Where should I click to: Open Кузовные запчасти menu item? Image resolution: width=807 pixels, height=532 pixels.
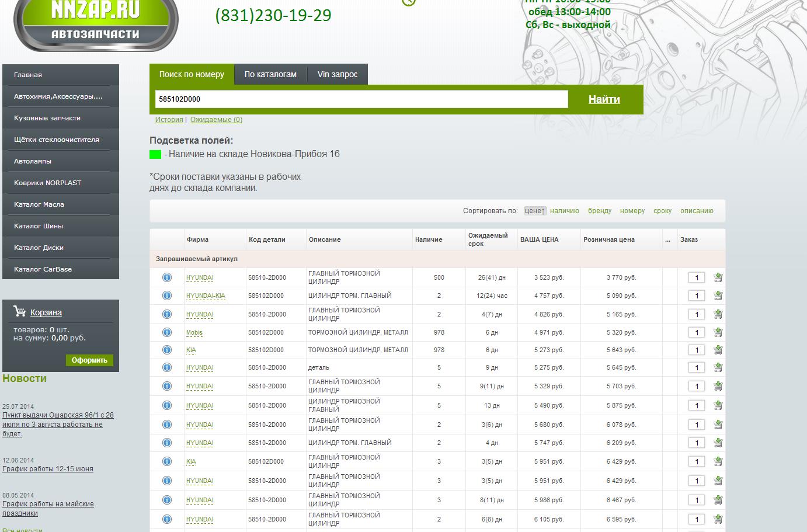coord(61,118)
